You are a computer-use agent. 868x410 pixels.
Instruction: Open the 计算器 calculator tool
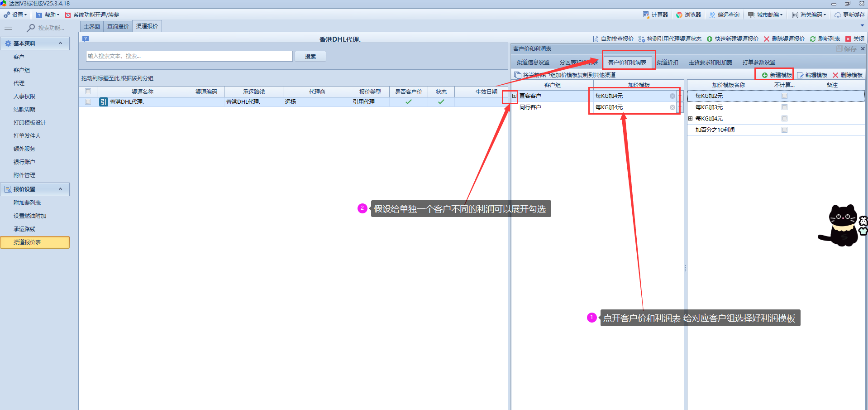pos(655,15)
